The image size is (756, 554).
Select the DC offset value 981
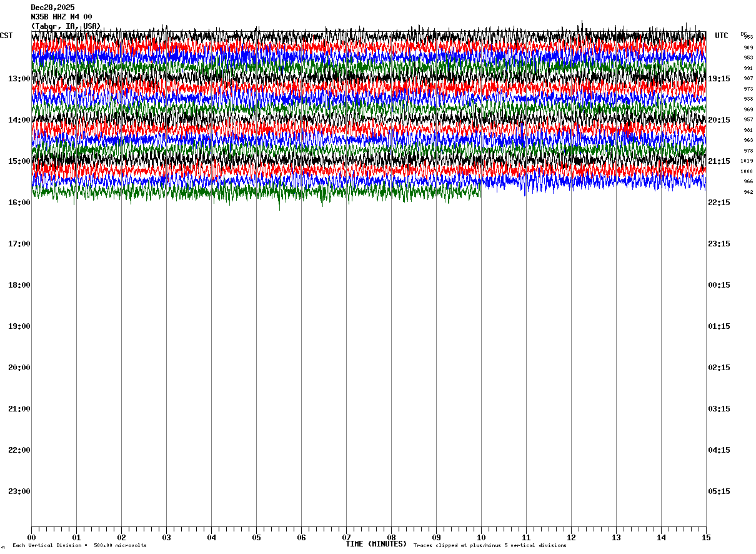(748, 130)
